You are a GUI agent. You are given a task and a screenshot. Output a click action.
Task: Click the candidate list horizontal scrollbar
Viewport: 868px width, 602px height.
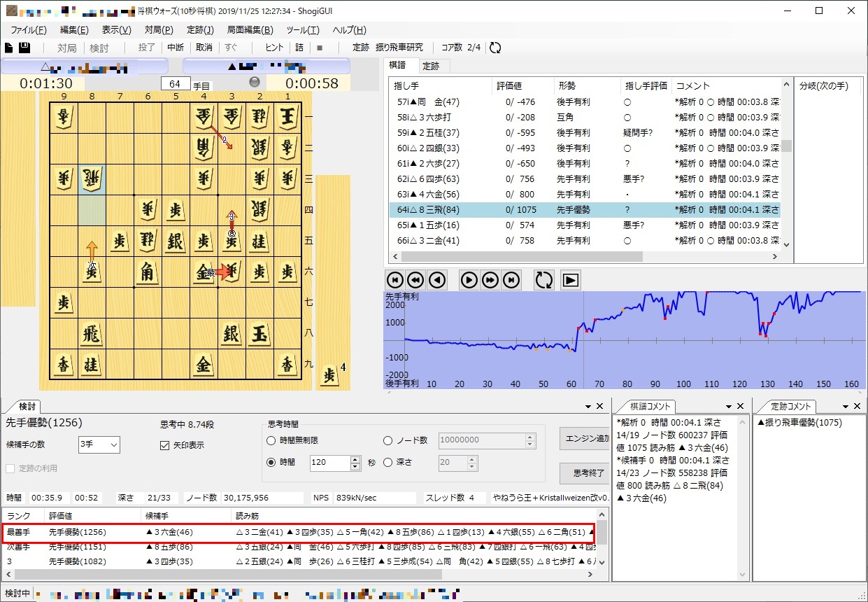(227, 574)
